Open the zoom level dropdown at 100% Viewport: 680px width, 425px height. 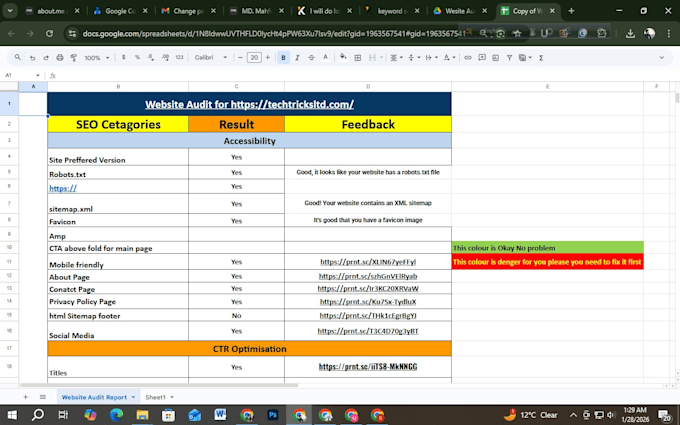tap(96, 58)
